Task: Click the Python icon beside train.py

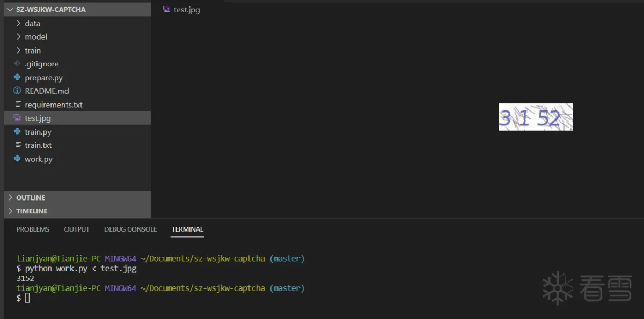Action: (18, 132)
